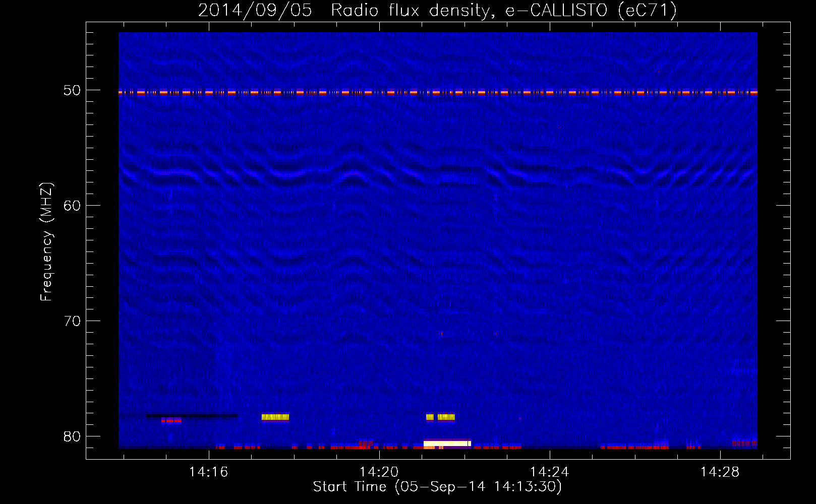Click the 'Frequency (MHZ)' axis label

(46, 242)
